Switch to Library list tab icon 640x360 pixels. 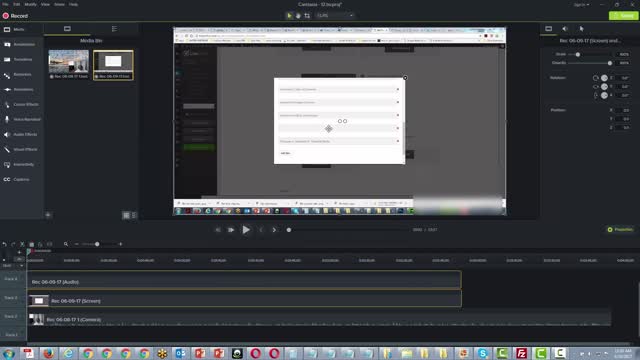pyautogui.click(x=114, y=29)
